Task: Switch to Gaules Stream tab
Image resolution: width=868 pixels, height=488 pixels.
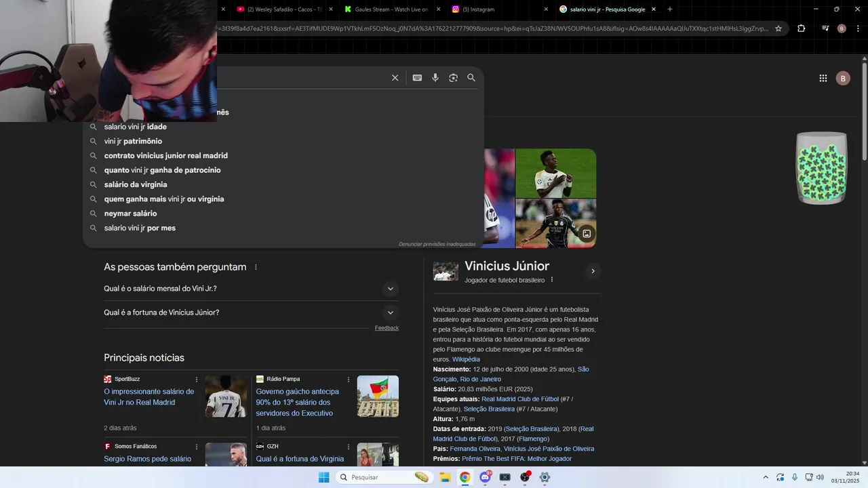Action: 387,9
